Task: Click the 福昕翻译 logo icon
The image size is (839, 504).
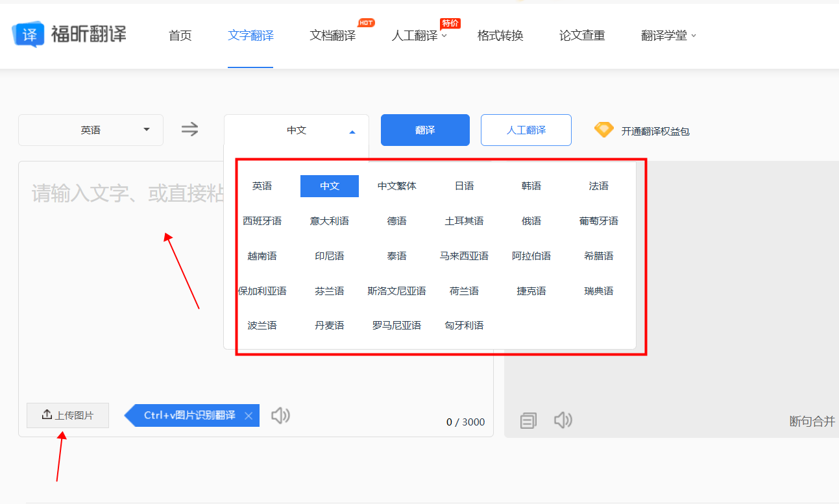Action: [29, 34]
